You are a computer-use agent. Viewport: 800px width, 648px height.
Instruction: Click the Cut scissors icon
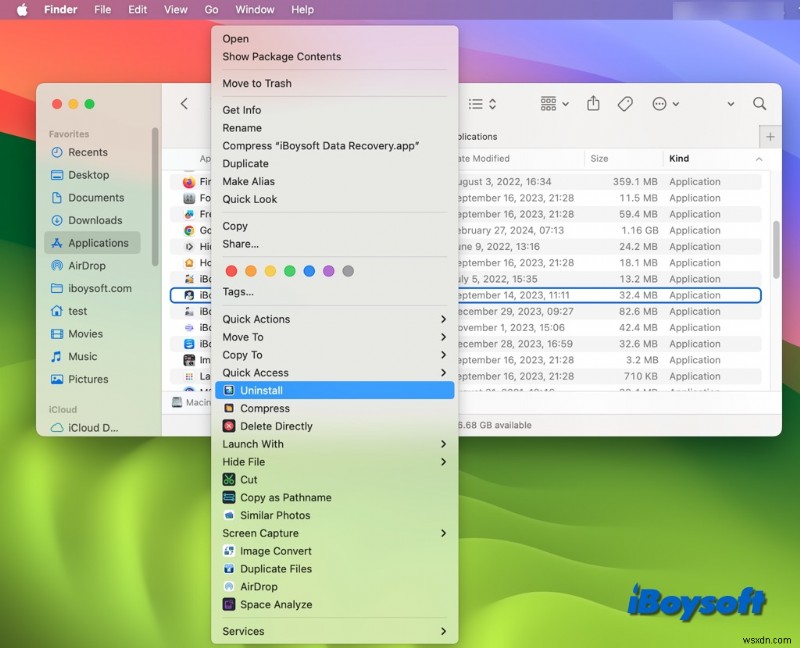tap(229, 480)
